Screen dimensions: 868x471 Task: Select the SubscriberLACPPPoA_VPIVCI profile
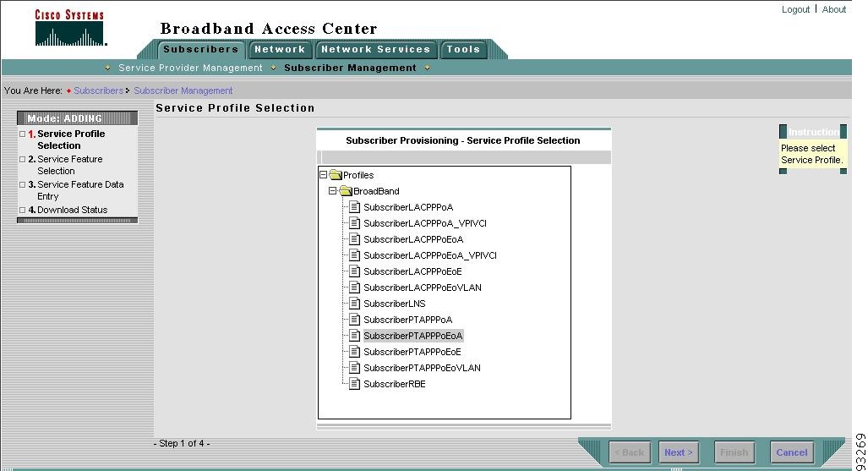coord(425,223)
